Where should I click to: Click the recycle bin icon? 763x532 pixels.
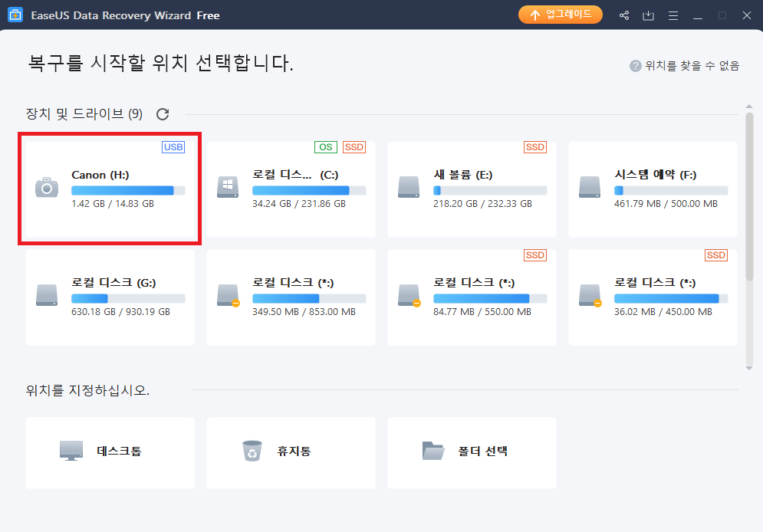[x=252, y=451]
